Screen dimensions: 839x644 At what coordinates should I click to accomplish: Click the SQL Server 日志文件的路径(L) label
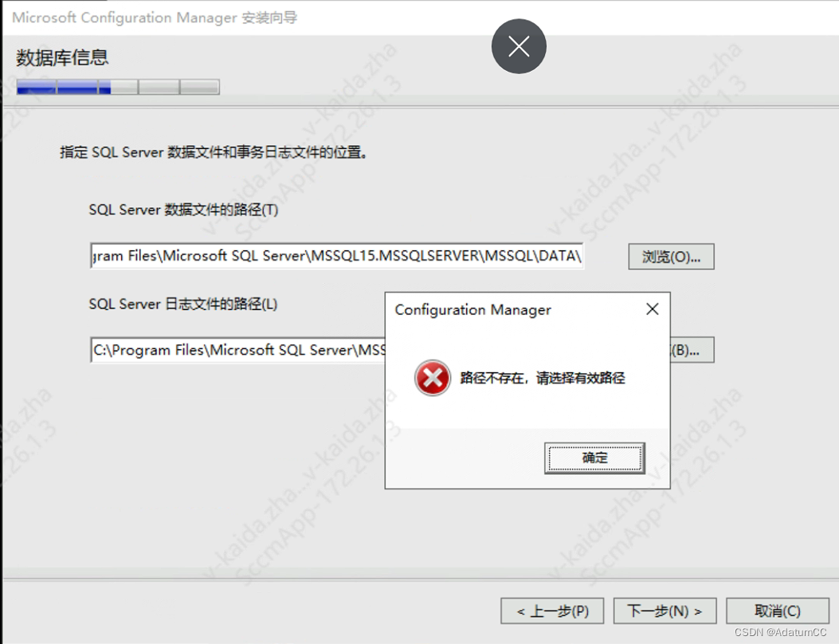[x=183, y=304]
